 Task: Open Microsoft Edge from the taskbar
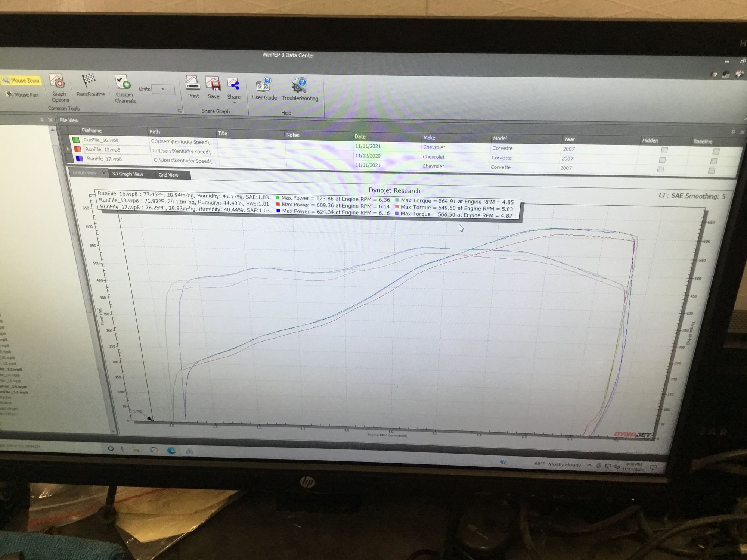[x=171, y=450]
